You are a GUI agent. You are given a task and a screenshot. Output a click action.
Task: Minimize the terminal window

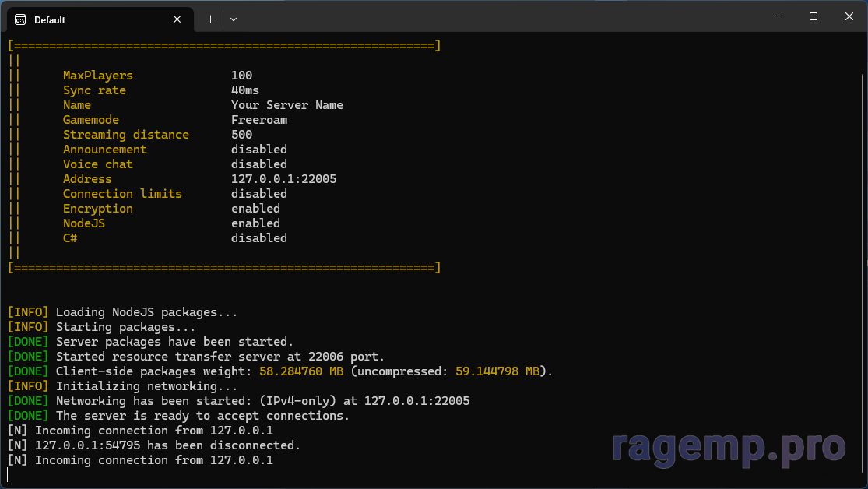pos(776,16)
